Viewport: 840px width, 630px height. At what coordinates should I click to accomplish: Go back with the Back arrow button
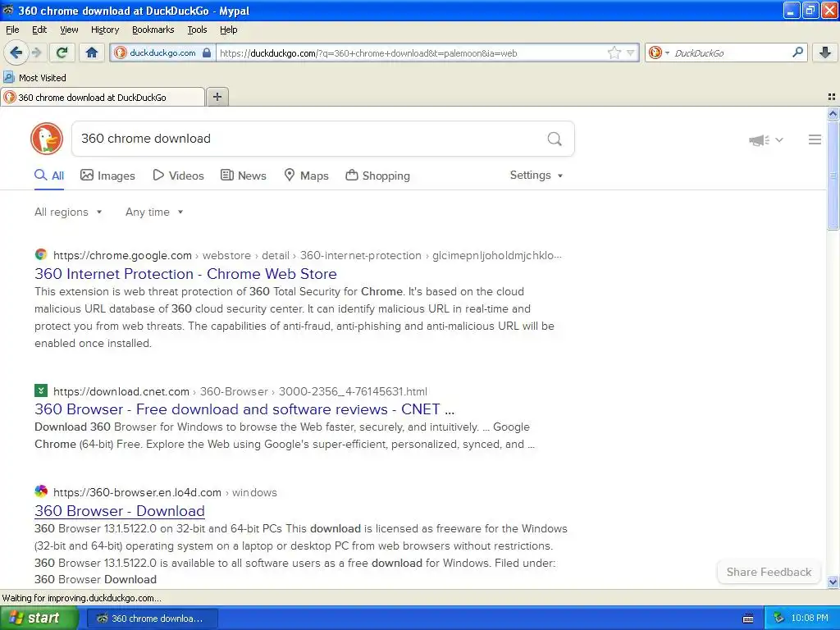pos(16,52)
